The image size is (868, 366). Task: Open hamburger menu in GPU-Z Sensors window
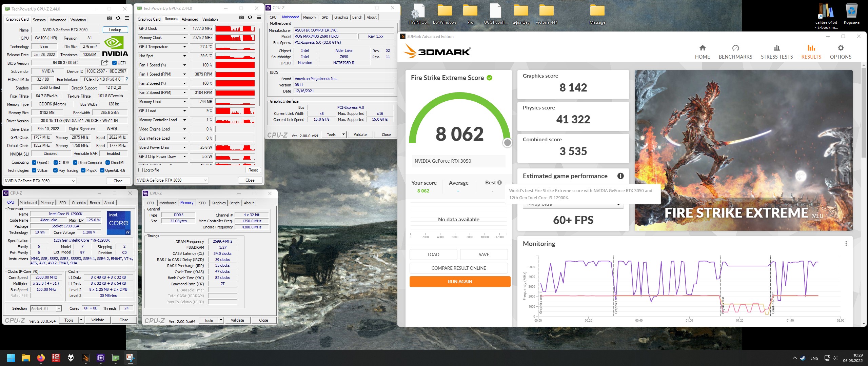tap(259, 18)
